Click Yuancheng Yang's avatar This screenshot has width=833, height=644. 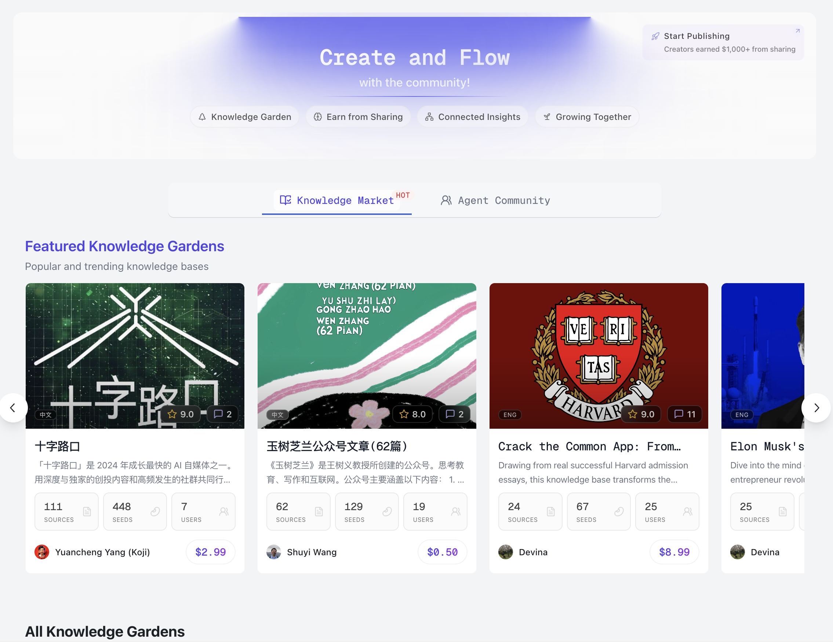(x=42, y=552)
